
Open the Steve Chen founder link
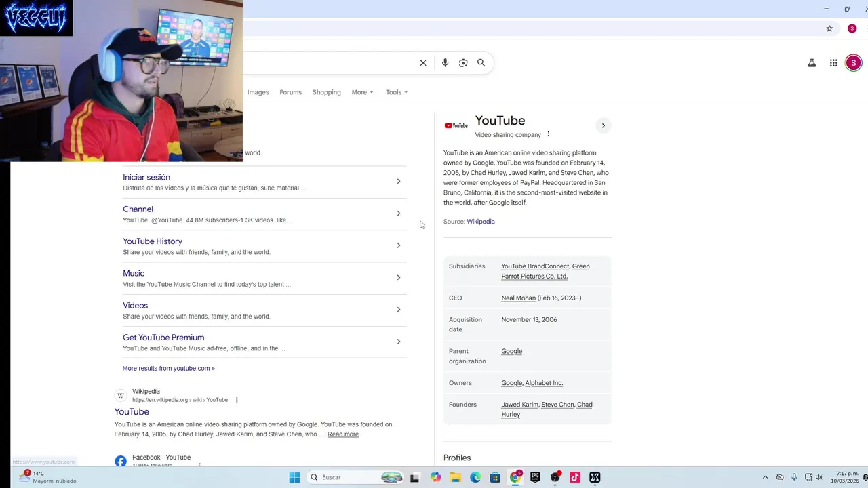(x=557, y=405)
